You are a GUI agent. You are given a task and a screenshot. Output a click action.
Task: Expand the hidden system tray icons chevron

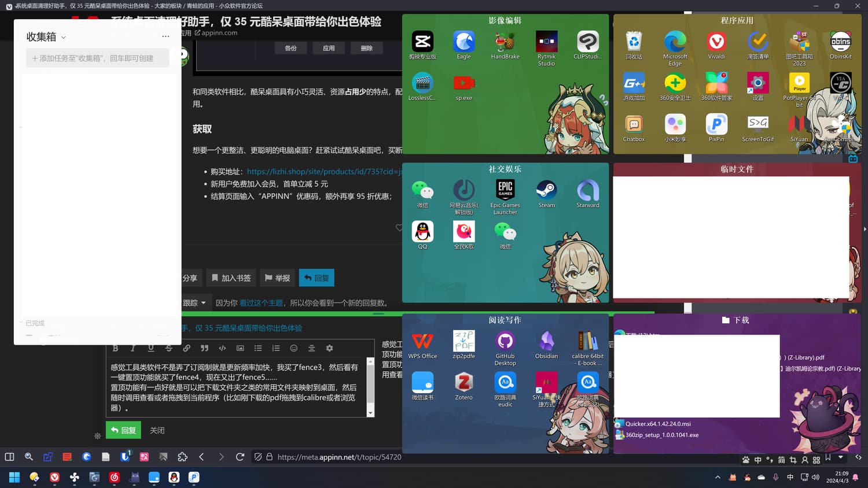point(718,477)
